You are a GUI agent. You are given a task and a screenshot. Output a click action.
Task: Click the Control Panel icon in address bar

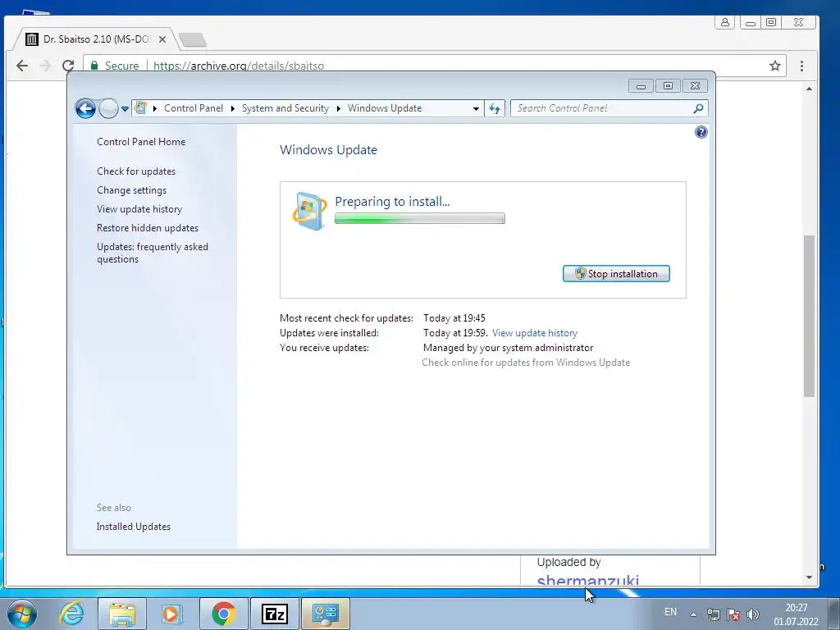click(x=140, y=107)
